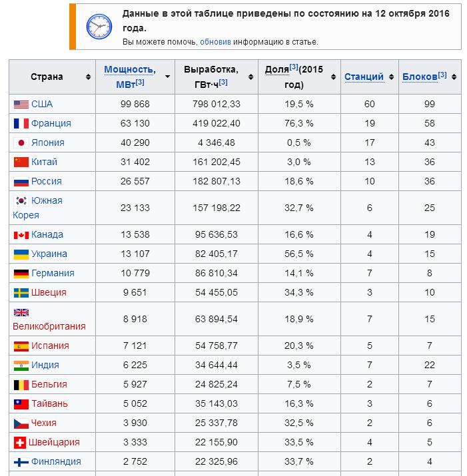
Task: Click the Switzerland flag icon
Action: tap(20, 443)
